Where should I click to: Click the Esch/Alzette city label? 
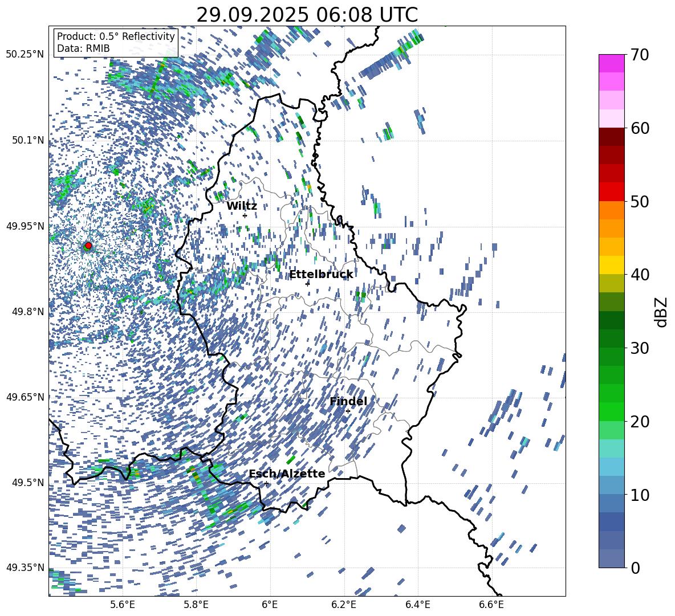click(x=287, y=474)
